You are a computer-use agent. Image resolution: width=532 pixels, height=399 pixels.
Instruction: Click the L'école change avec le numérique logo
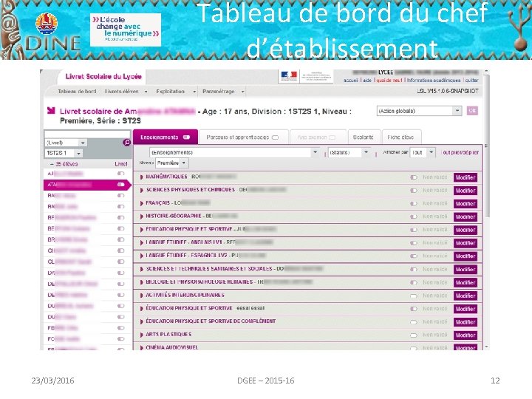[125, 30]
